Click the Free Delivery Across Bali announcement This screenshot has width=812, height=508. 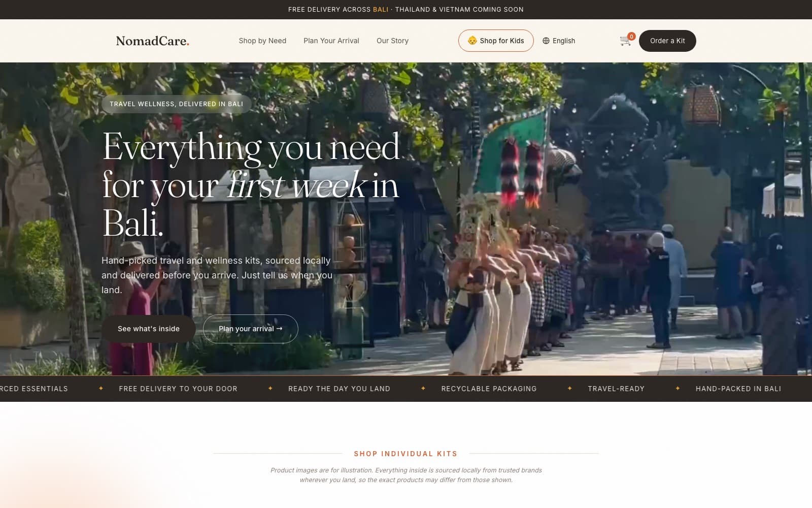406,10
